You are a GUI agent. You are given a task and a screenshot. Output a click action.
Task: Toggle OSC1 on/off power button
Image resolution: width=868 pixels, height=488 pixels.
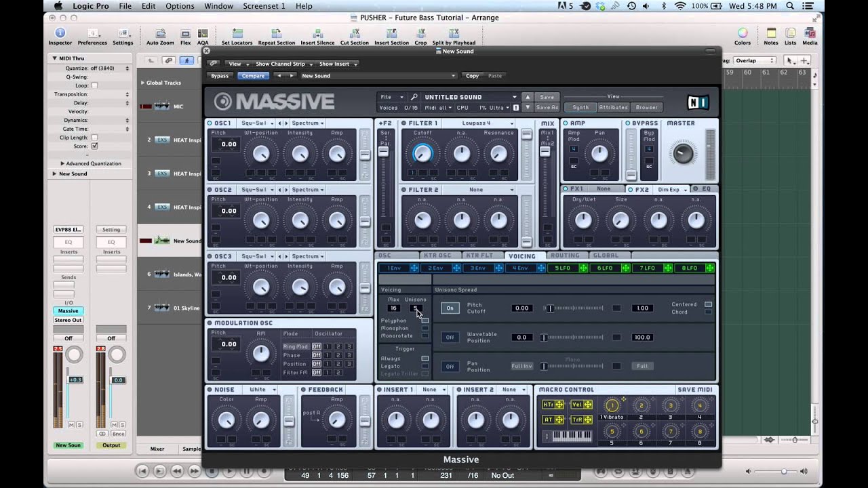(210, 123)
